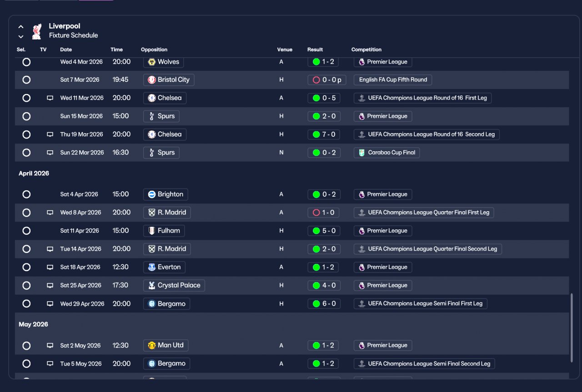Viewport: 582px width, 392px height.
Task: Select the 11 Mar Chelsea fixture radio button
Action: [26, 98]
